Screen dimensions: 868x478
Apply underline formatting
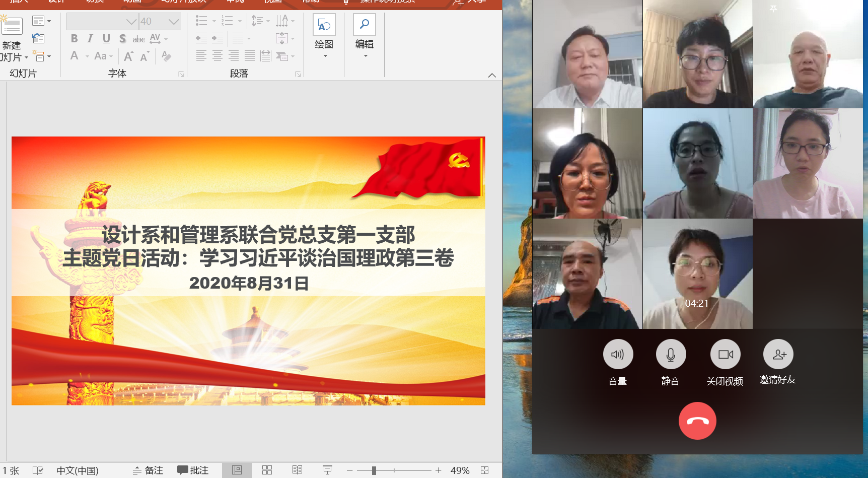(x=106, y=38)
